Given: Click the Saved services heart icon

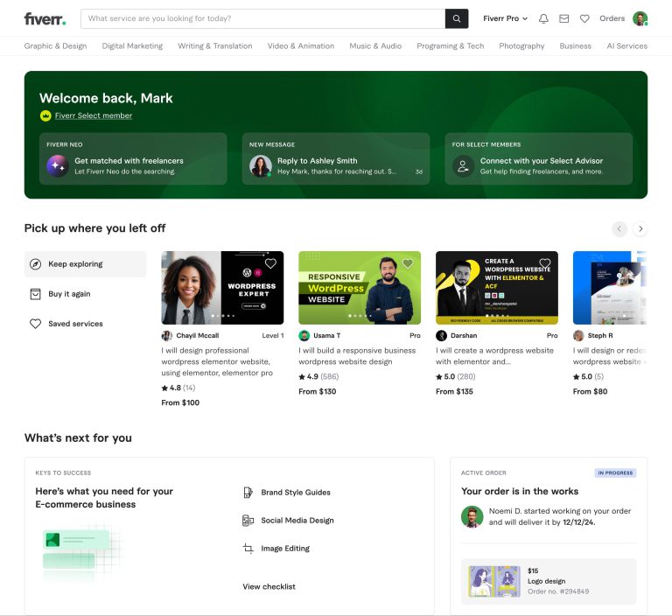Looking at the screenshot, I should tap(36, 324).
